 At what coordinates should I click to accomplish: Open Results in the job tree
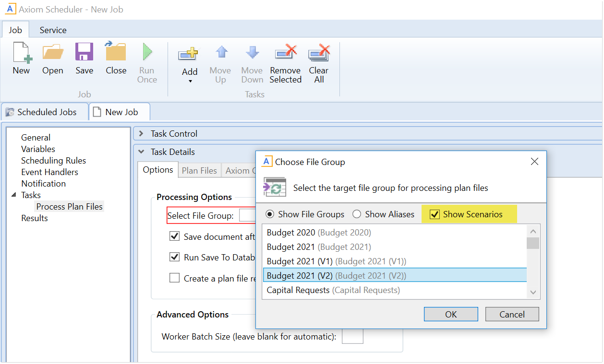coord(35,218)
